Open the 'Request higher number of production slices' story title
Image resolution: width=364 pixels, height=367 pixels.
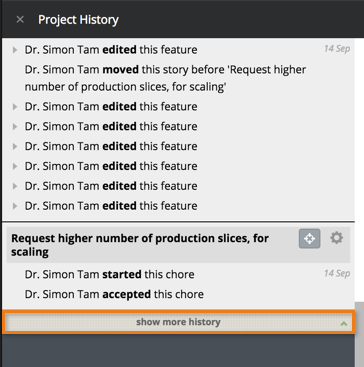140,245
